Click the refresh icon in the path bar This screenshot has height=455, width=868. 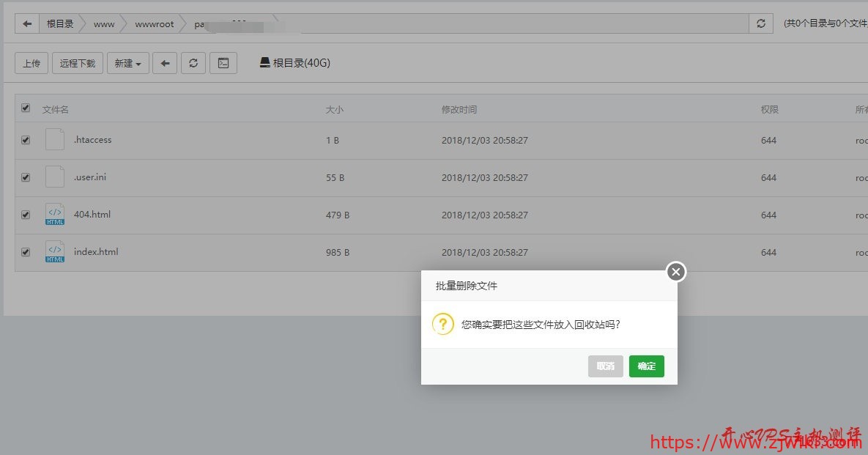(x=761, y=23)
